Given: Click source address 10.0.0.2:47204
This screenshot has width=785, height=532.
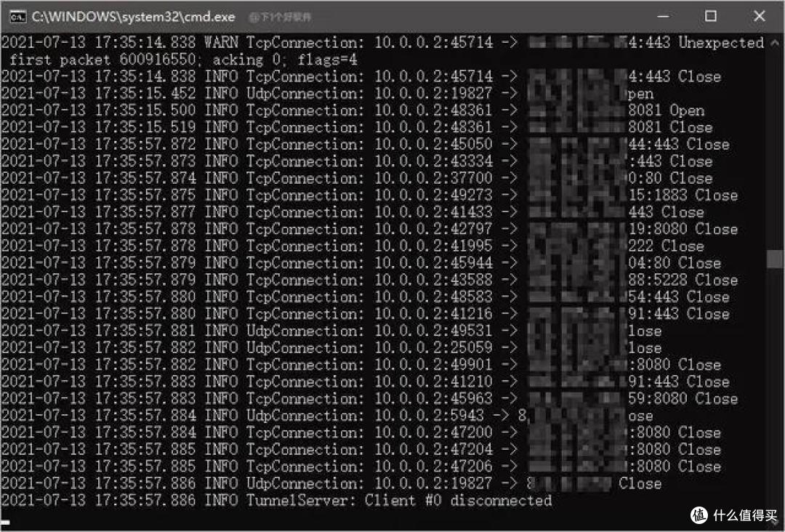Looking at the screenshot, I should click(x=433, y=451).
